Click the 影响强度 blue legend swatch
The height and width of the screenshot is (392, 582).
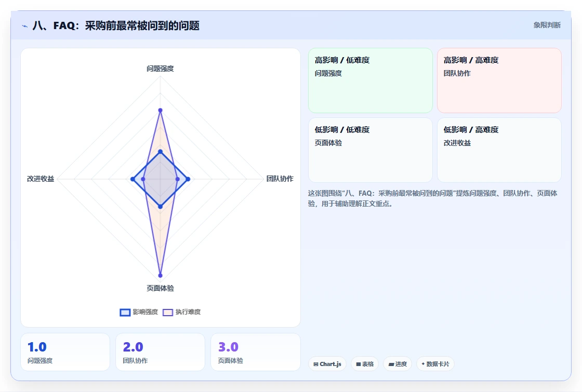coord(125,312)
